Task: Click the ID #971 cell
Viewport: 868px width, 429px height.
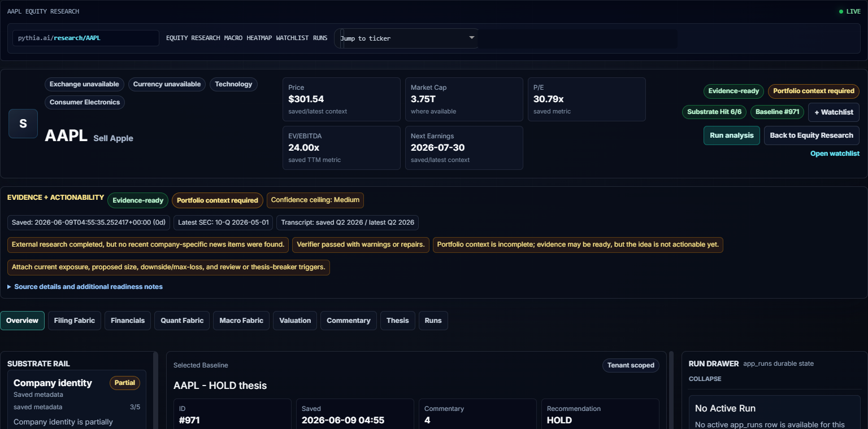Action: 232,415
